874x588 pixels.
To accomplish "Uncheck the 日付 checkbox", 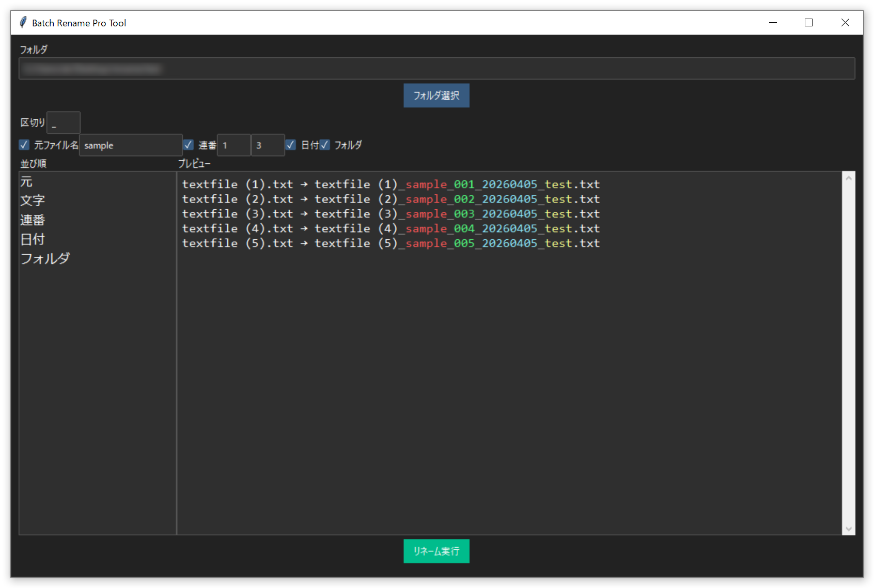I will click(291, 145).
